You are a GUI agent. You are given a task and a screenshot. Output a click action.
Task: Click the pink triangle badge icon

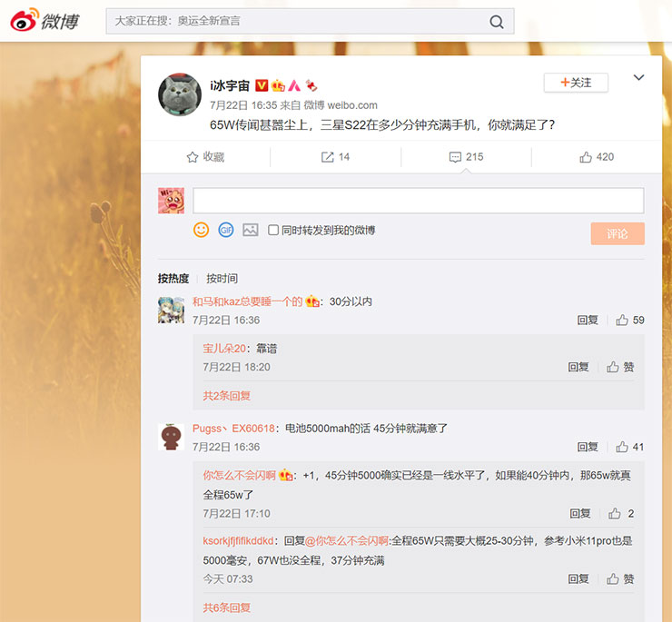point(294,85)
